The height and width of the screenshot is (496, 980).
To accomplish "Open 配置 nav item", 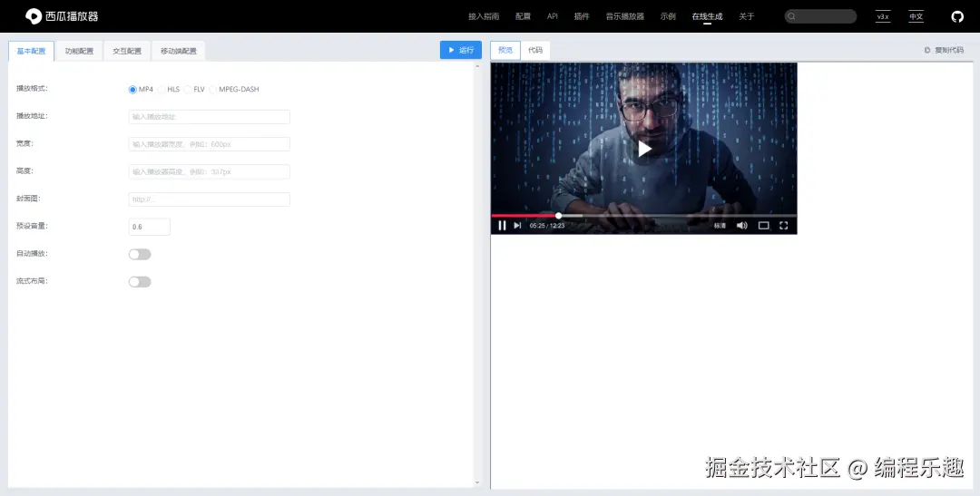I will (x=524, y=17).
